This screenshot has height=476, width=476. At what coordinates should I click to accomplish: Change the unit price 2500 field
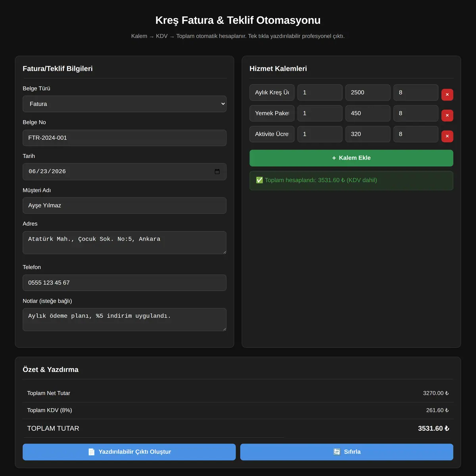[x=368, y=92]
